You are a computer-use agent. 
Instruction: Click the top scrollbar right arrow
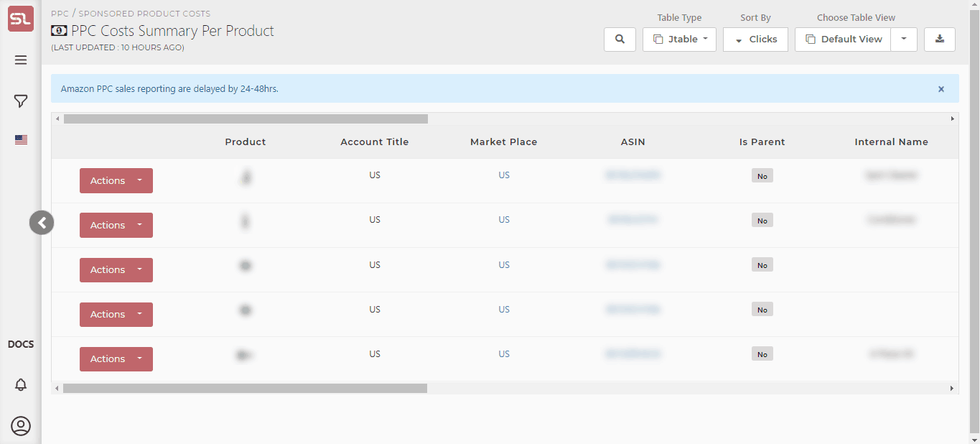pyautogui.click(x=953, y=119)
